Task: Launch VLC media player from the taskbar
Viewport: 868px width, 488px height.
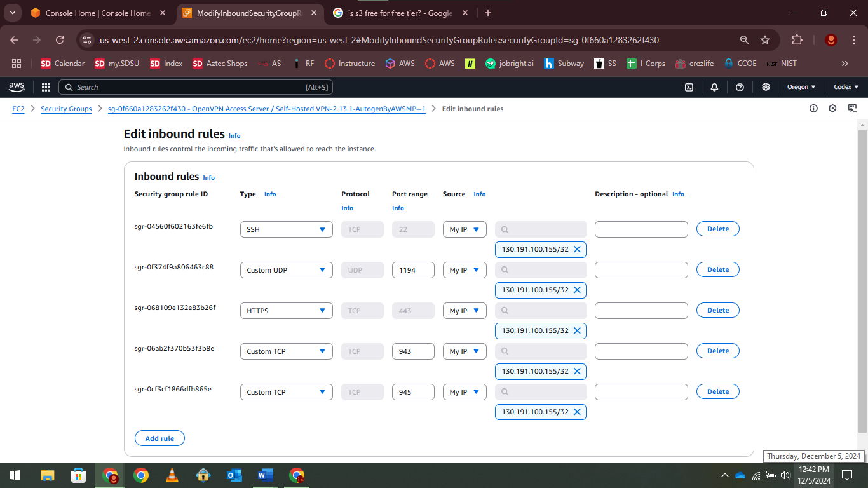Action: 172,475
